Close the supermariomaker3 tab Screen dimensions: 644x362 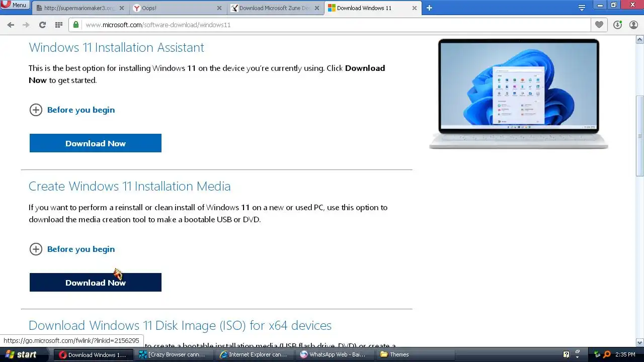(122, 8)
